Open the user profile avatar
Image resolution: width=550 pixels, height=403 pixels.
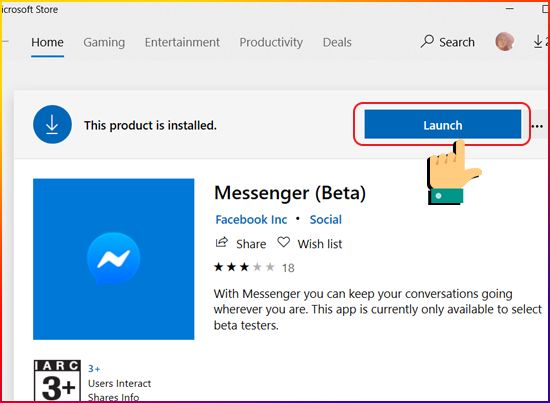(x=505, y=41)
